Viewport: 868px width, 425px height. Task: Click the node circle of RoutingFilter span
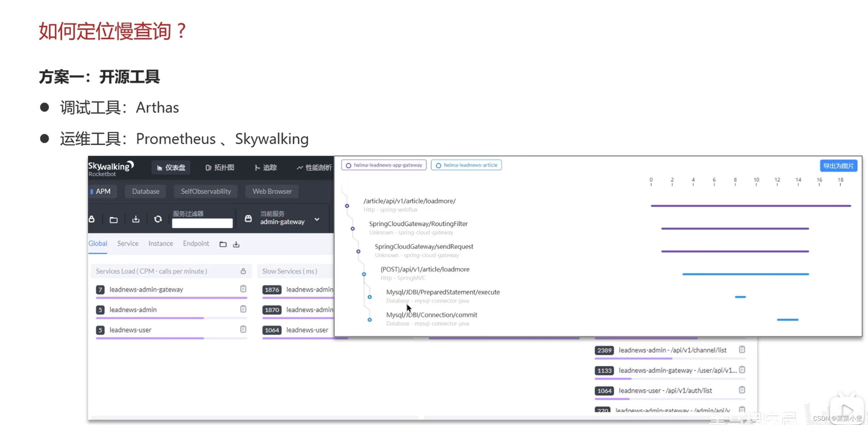(353, 229)
